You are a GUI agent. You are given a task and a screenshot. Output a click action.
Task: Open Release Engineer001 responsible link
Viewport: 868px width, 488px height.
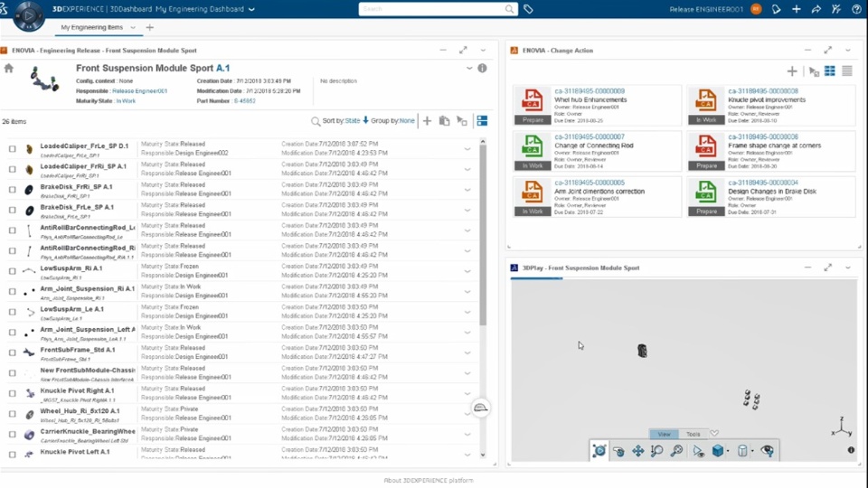coord(139,90)
